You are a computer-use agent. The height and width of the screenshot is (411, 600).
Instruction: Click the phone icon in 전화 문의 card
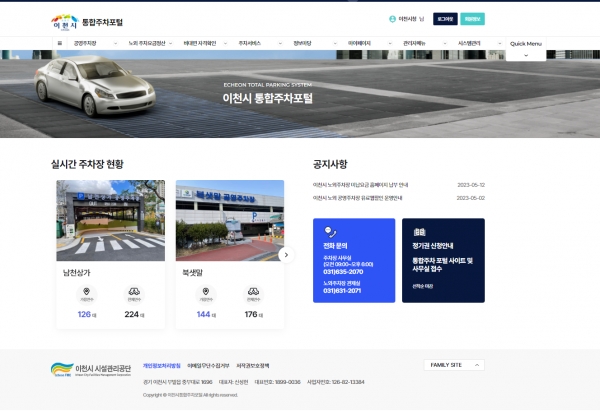coord(329,231)
